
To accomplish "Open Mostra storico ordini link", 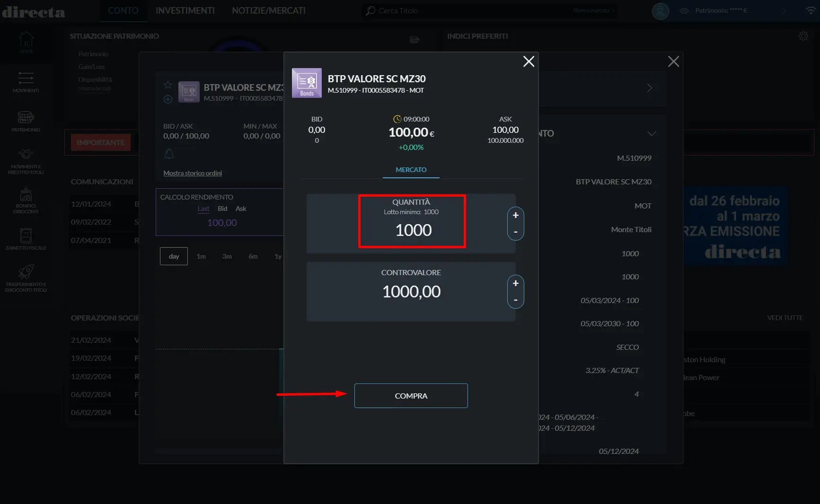I will [x=193, y=173].
